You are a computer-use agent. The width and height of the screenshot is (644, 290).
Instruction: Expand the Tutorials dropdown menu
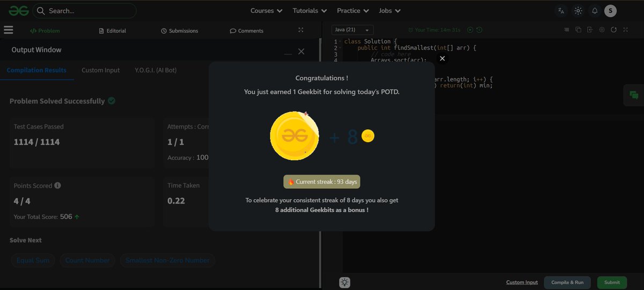pyautogui.click(x=310, y=11)
